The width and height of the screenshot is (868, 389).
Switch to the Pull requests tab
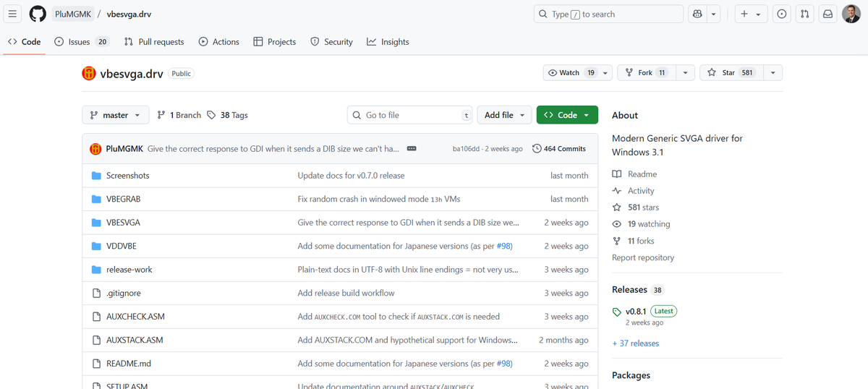click(x=154, y=42)
